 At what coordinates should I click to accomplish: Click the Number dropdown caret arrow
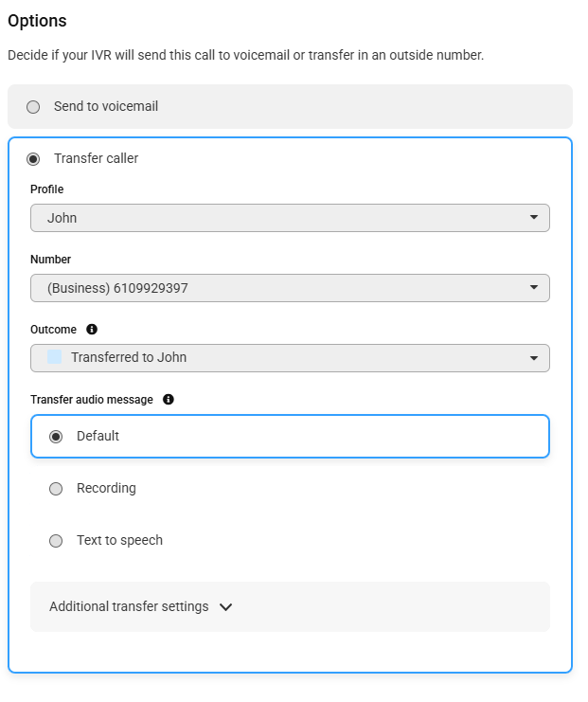[x=534, y=287]
